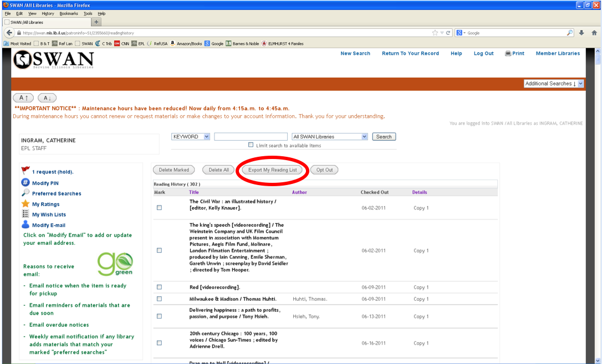Click the New Search link
602x364 pixels.
(355, 53)
